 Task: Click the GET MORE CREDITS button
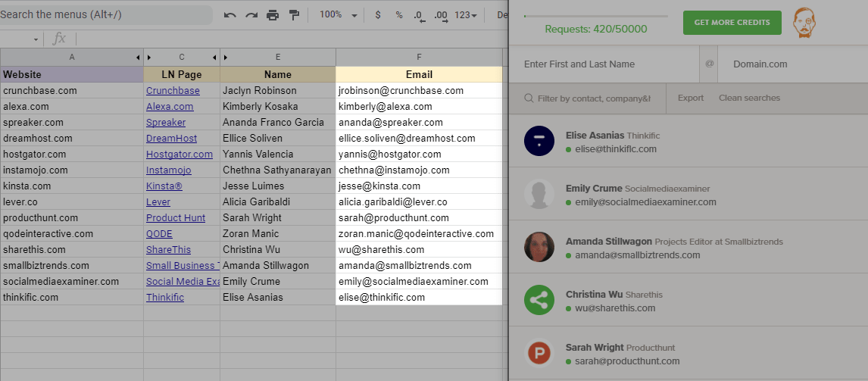(x=732, y=23)
